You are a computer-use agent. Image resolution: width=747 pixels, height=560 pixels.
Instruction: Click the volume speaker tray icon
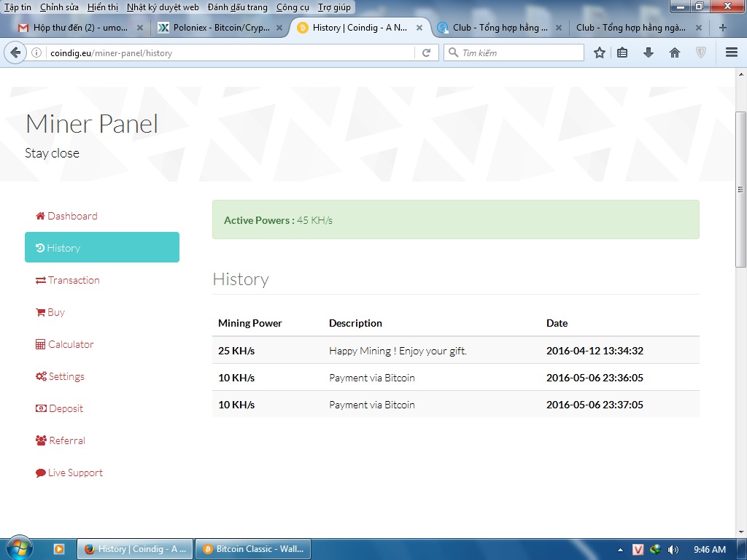[673, 550]
